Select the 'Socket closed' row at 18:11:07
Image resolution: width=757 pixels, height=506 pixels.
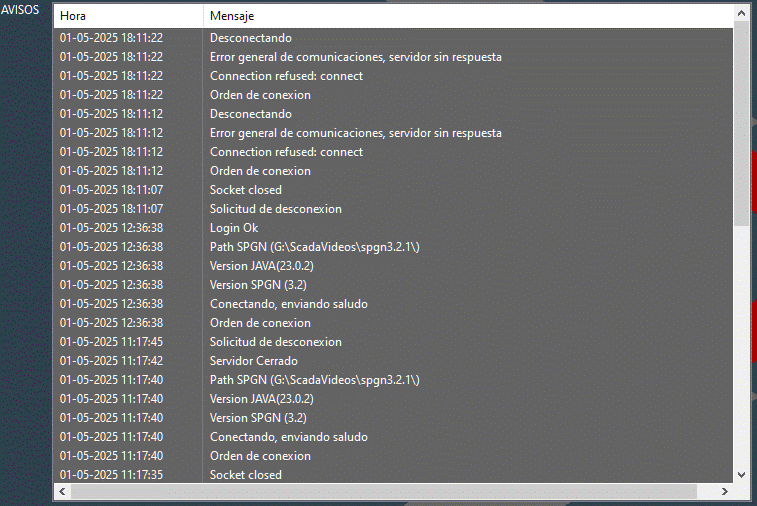click(393, 190)
